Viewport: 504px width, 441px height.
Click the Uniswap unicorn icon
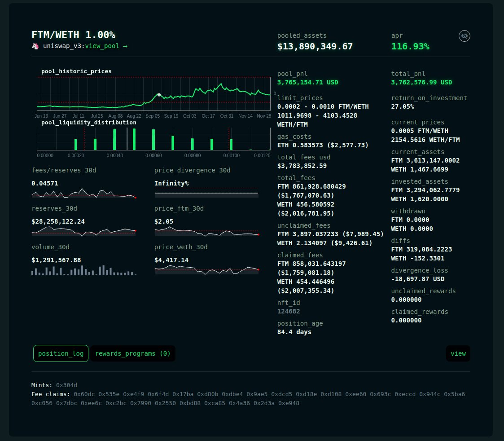pos(35,46)
